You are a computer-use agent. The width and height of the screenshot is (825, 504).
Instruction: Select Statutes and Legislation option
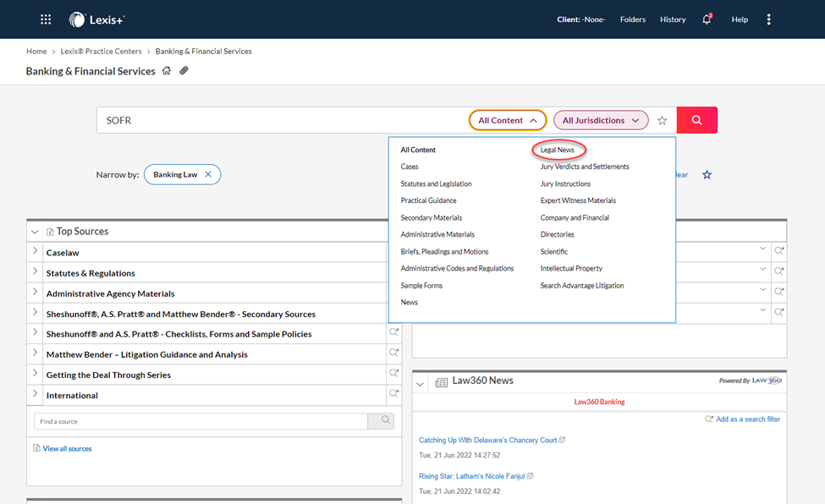click(436, 184)
